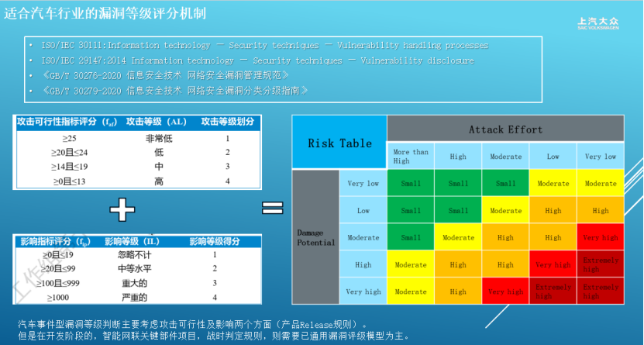Click header "影响等级得分"
This screenshot has width=644, height=345.
215,242
